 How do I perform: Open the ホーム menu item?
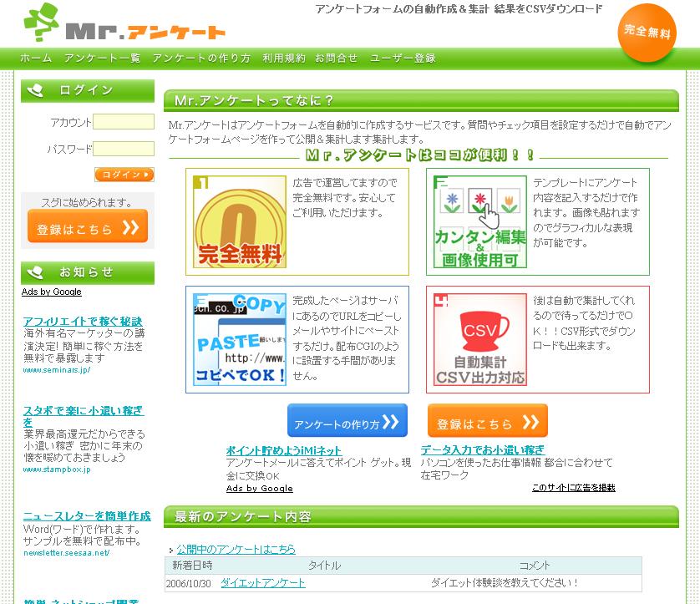36,58
